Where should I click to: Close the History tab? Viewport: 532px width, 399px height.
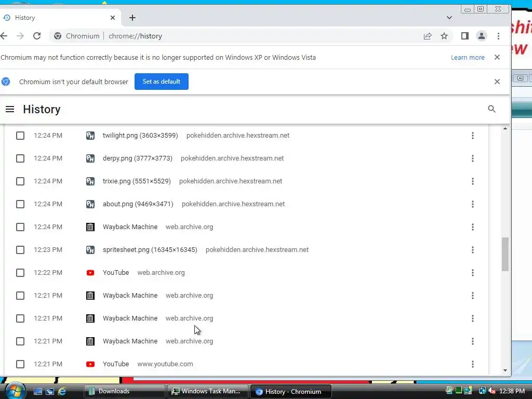pyautogui.click(x=113, y=18)
